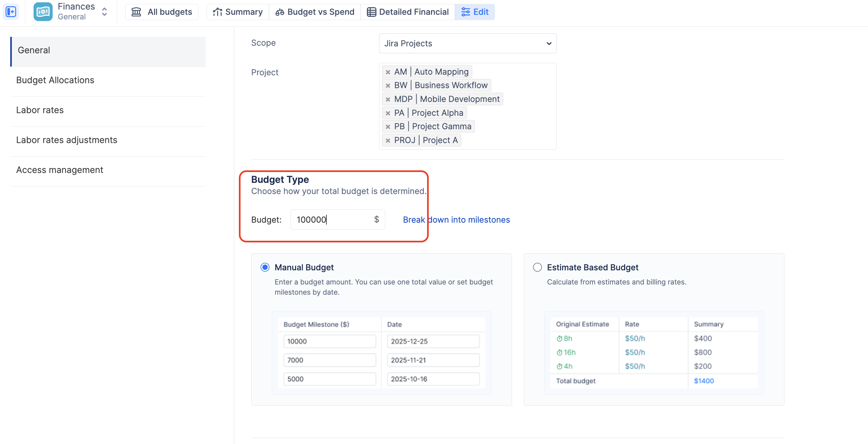Remove the MDP Mobile Development tag

point(388,99)
